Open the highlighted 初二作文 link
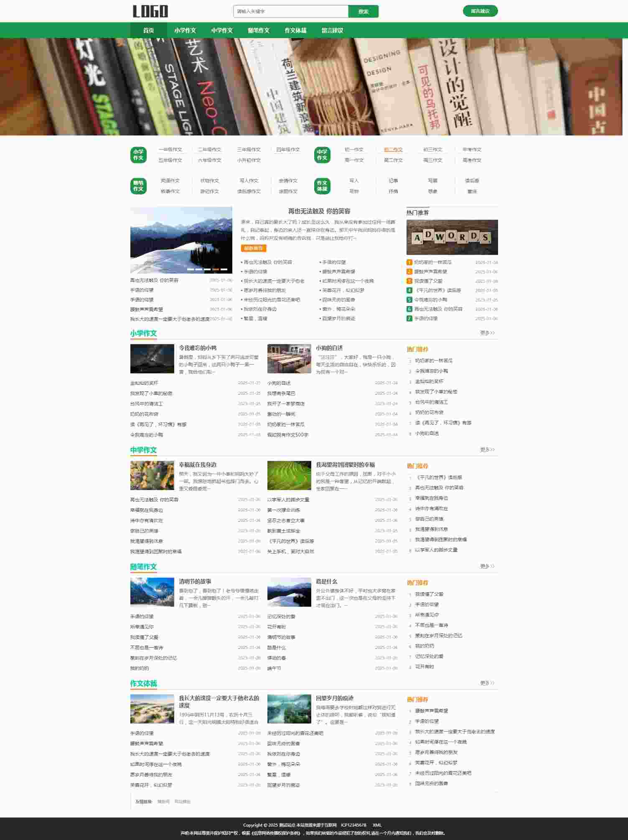 pos(393,150)
